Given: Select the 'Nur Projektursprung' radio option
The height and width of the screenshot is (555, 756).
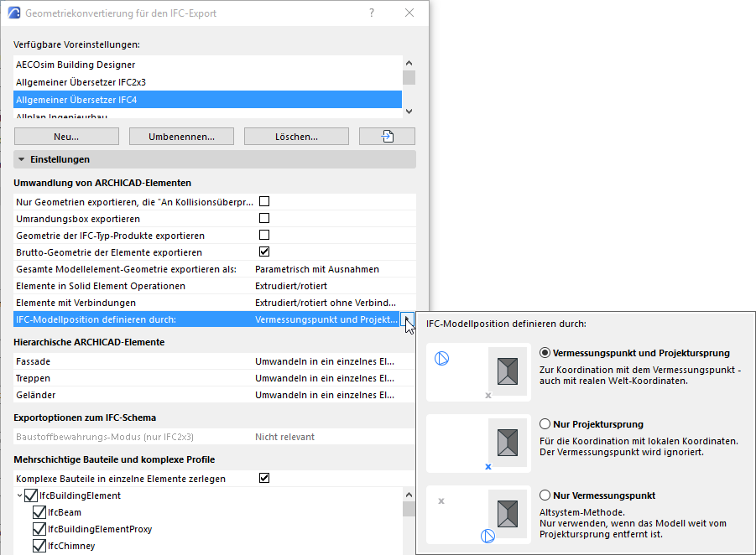Looking at the screenshot, I should tap(545, 424).
